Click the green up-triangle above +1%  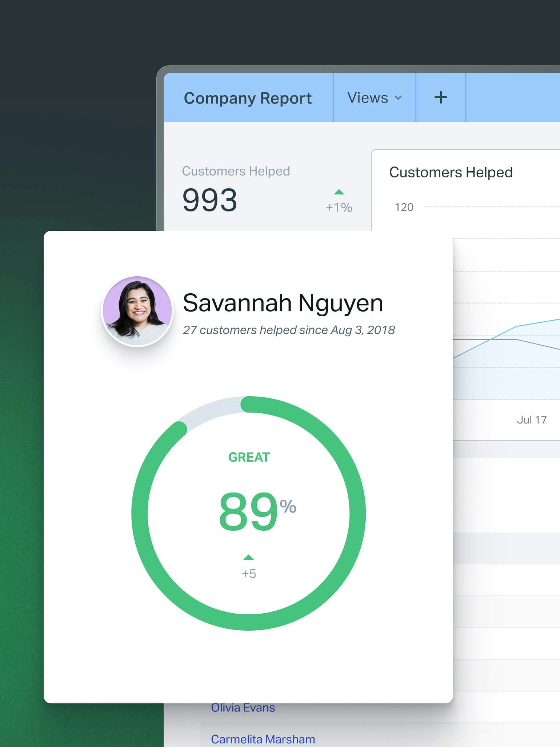pyautogui.click(x=339, y=192)
